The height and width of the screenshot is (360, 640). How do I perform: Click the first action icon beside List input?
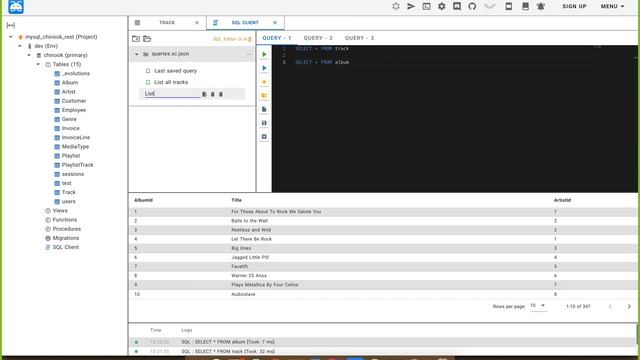[204, 94]
